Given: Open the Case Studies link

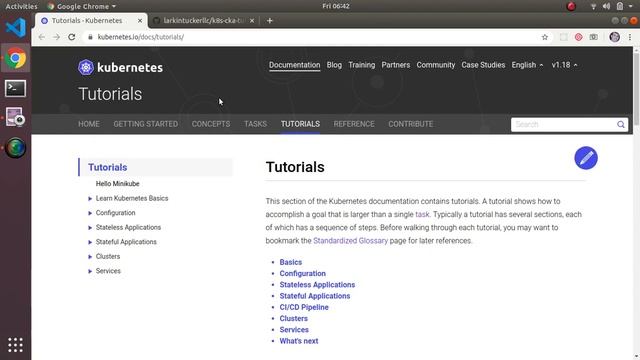Looking at the screenshot, I should tap(483, 65).
